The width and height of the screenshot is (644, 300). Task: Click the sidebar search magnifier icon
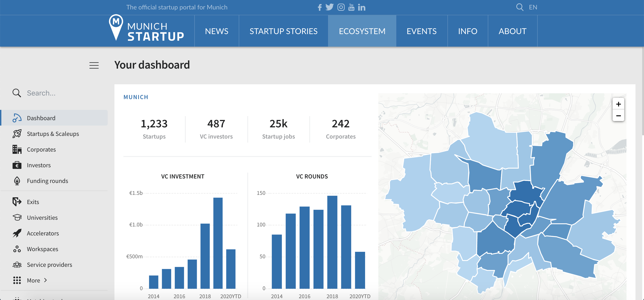tap(17, 93)
